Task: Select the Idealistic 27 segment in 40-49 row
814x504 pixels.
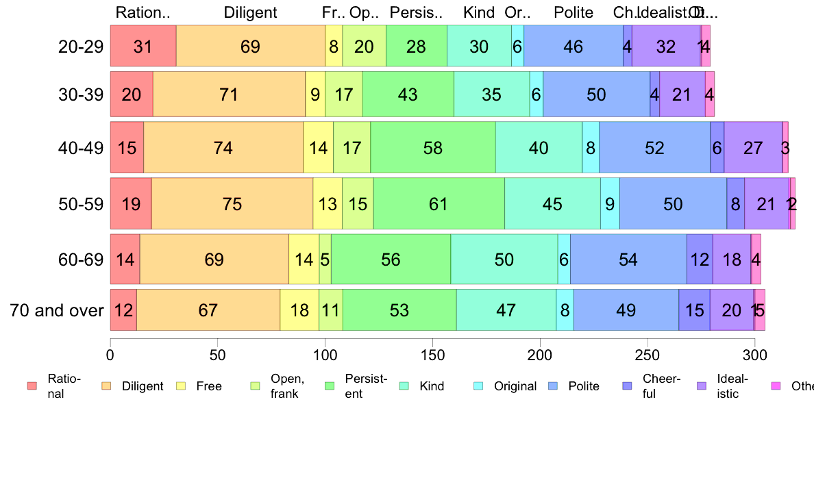Action: point(753,147)
